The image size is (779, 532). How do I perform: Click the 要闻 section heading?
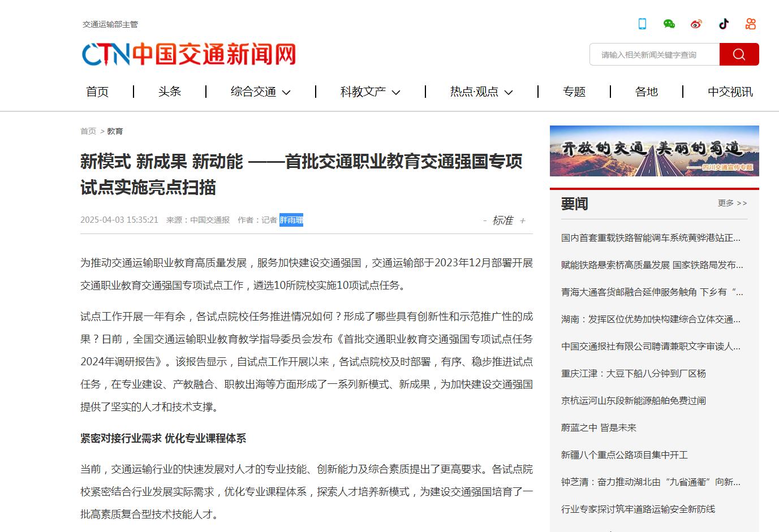pyautogui.click(x=575, y=204)
